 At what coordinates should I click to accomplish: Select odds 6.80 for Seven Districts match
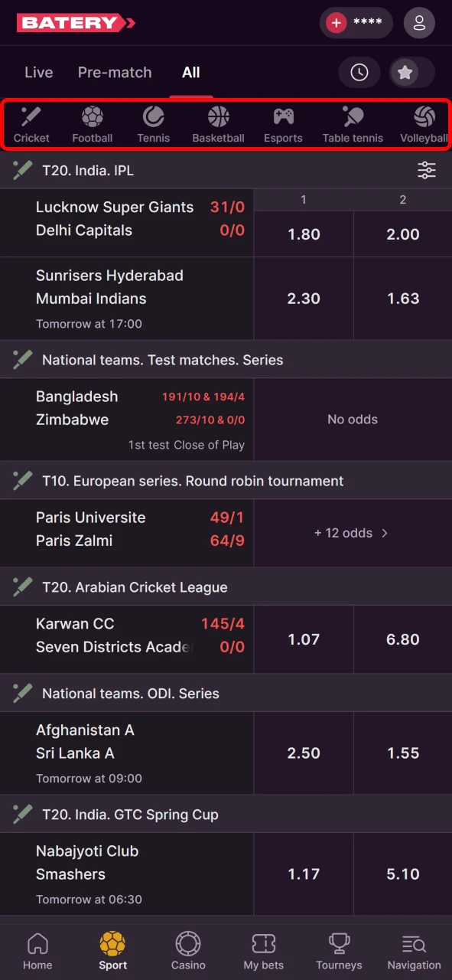[403, 639]
